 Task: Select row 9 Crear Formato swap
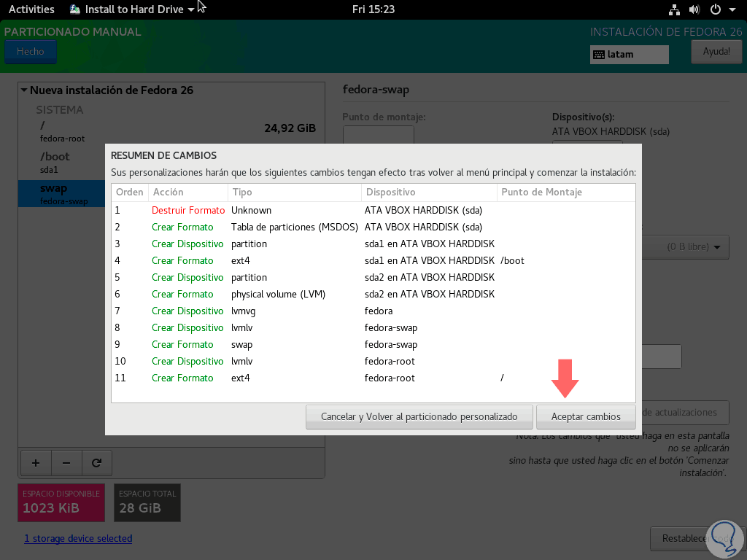pos(373,344)
